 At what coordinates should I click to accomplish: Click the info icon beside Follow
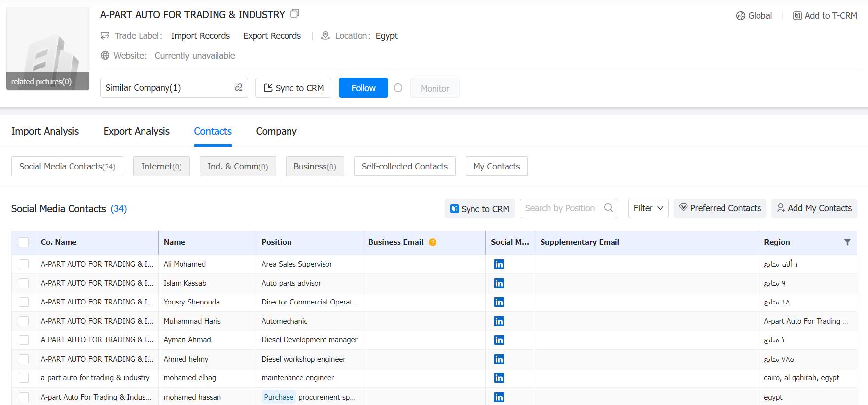(x=398, y=88)
